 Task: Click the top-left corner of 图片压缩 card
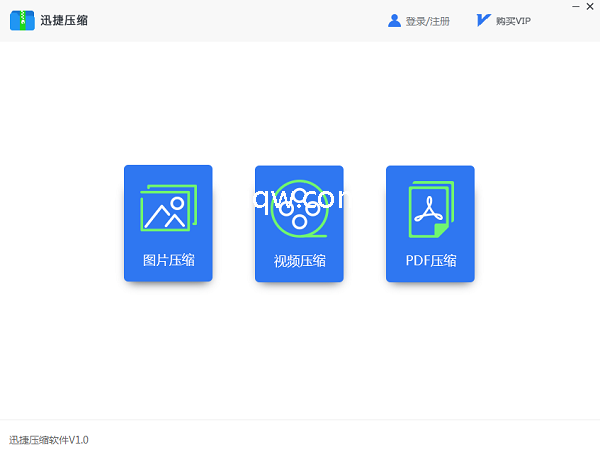point(128,169)
